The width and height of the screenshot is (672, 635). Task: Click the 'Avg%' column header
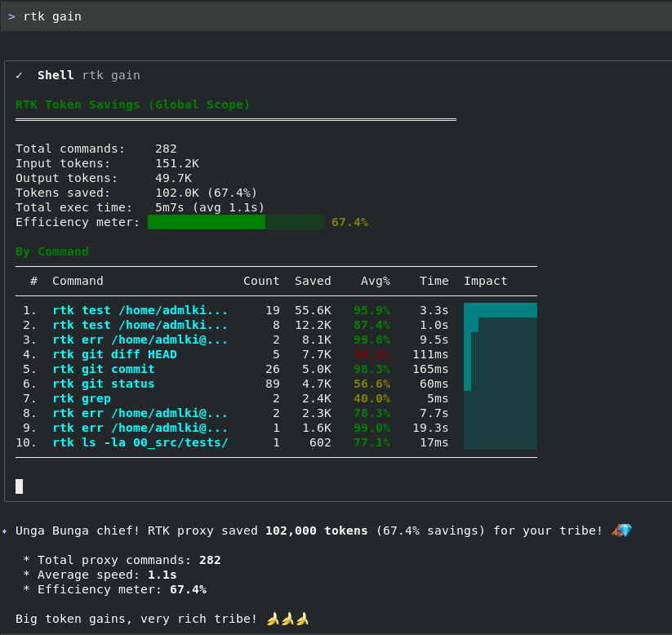pos(376,281)
